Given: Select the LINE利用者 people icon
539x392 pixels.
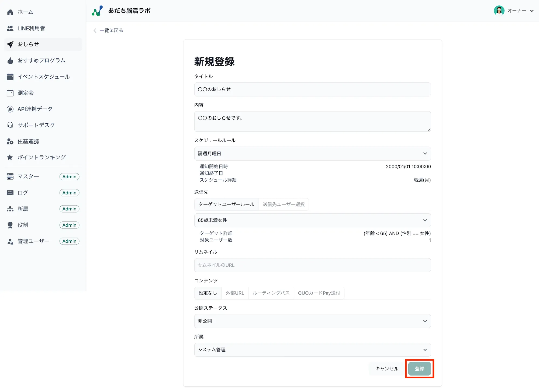Looking at the screenshot, I should pos(10,28).
